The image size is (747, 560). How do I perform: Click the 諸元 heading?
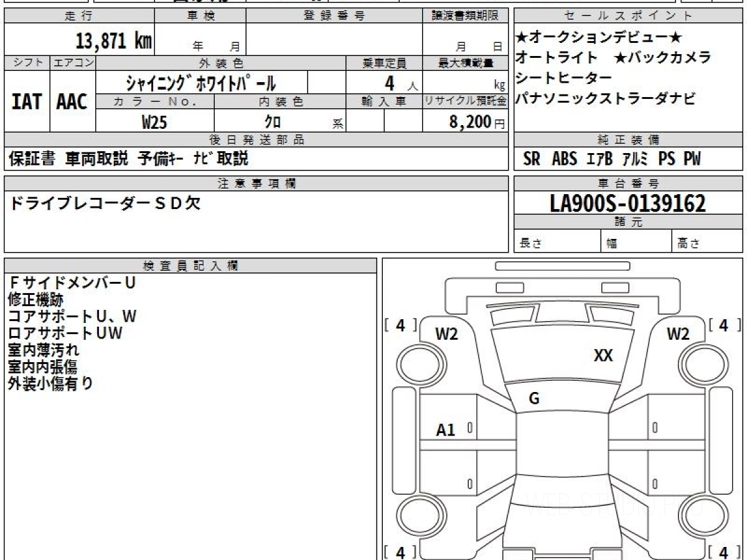(628, 222)
